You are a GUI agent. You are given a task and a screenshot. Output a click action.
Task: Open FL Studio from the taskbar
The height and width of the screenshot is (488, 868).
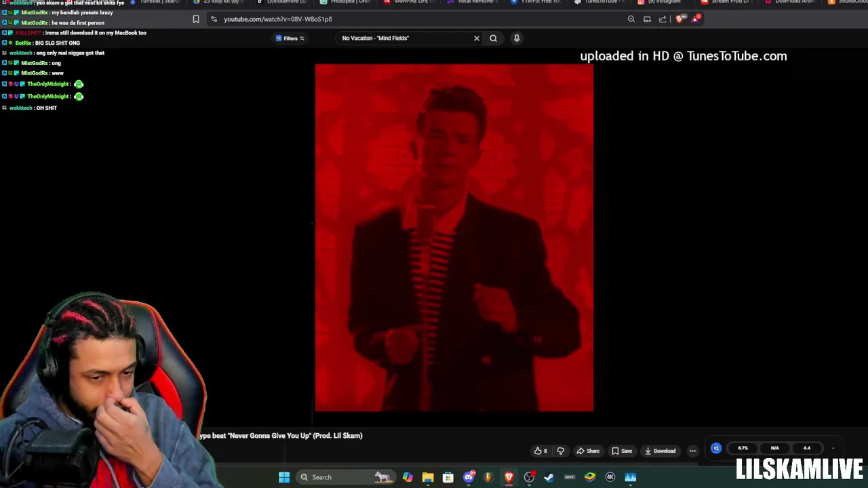(x=488, y=477)
